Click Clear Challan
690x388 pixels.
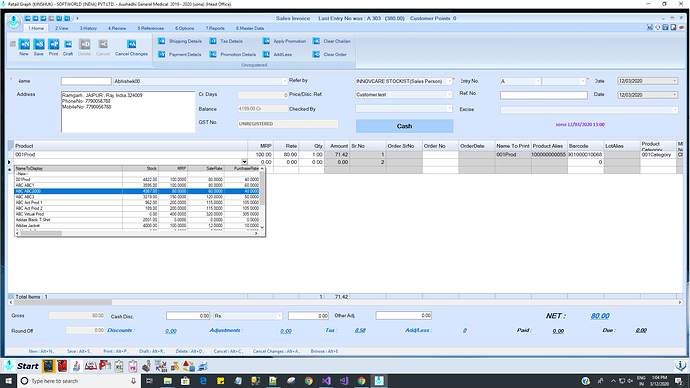coord(332,41)
